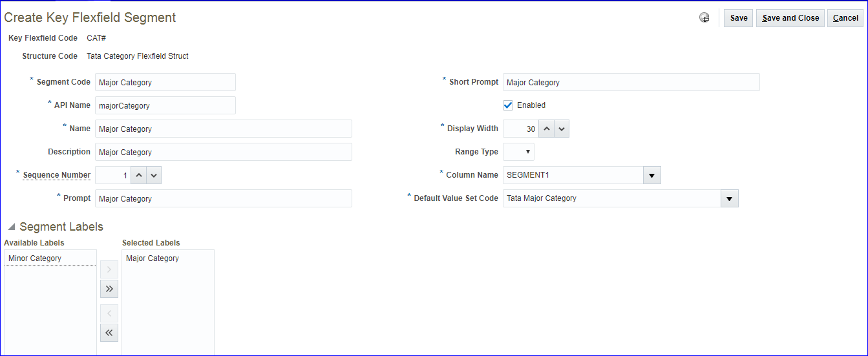The height and width of the screenshot is (356, 868).
Task: Open the Range Type dropdown
Action: coord(518,152)
